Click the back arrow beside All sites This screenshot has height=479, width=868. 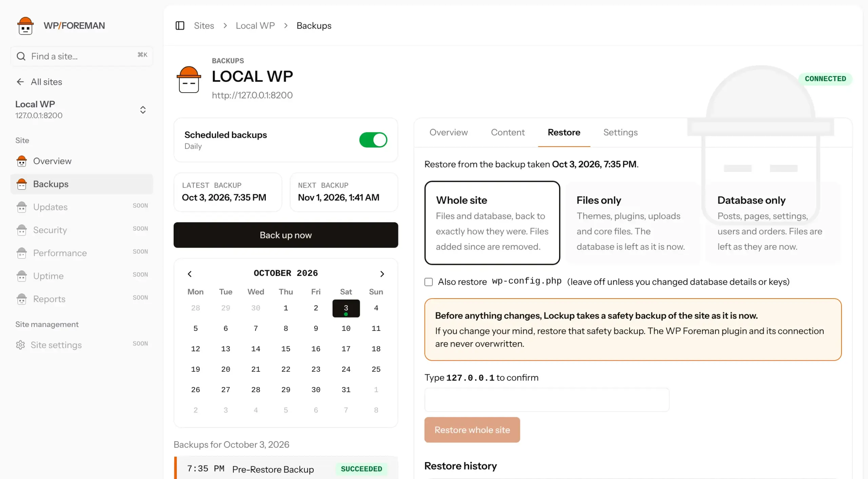click(x=20, y=82)
